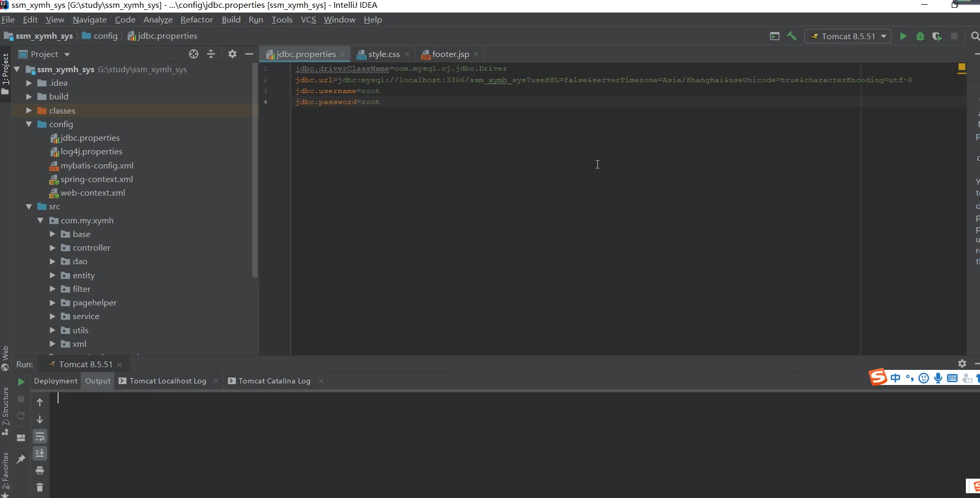Viewport: 980px width, 498px height.
Task: Open the File menu
Action: (8, 19)
